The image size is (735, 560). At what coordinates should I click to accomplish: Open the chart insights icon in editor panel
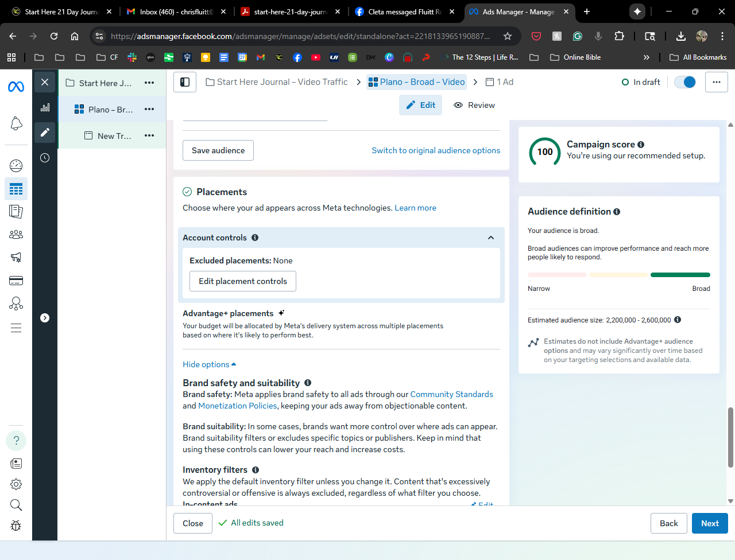[45, 107]
